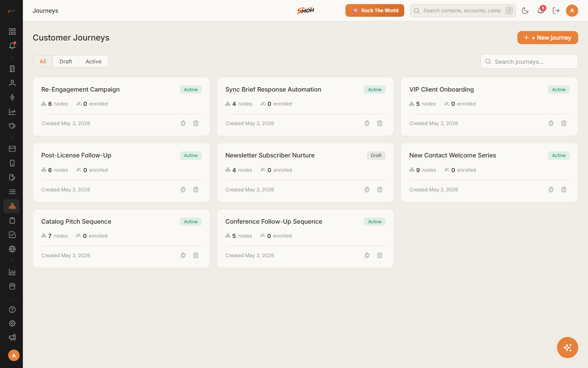Switch to the Active filter tab

tap(94, 61)
